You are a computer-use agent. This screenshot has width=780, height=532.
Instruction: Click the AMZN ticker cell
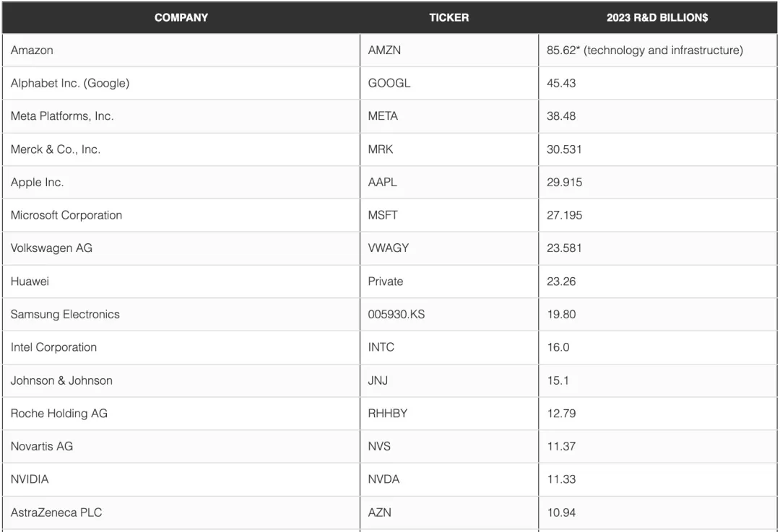tap(449, 51)
